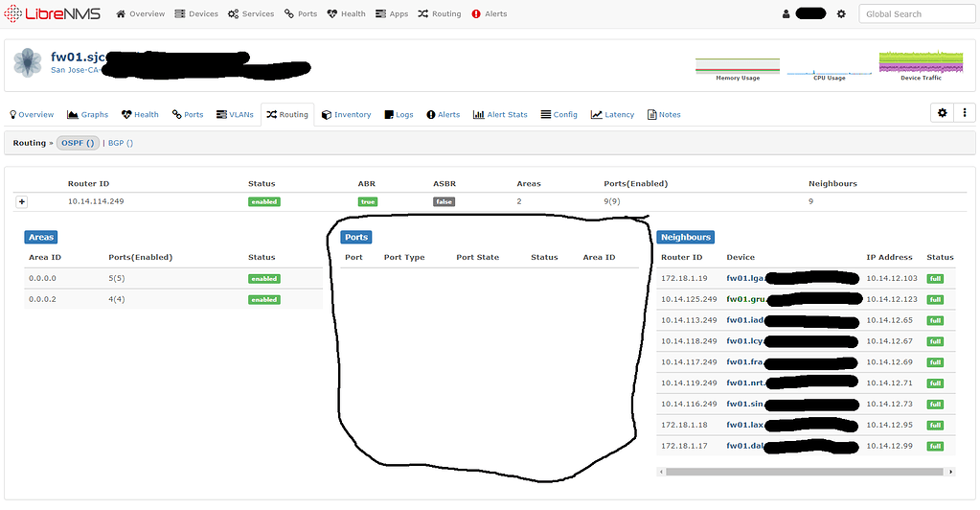
Task: Open the Device Traffic mini graph
Action: 922,66
